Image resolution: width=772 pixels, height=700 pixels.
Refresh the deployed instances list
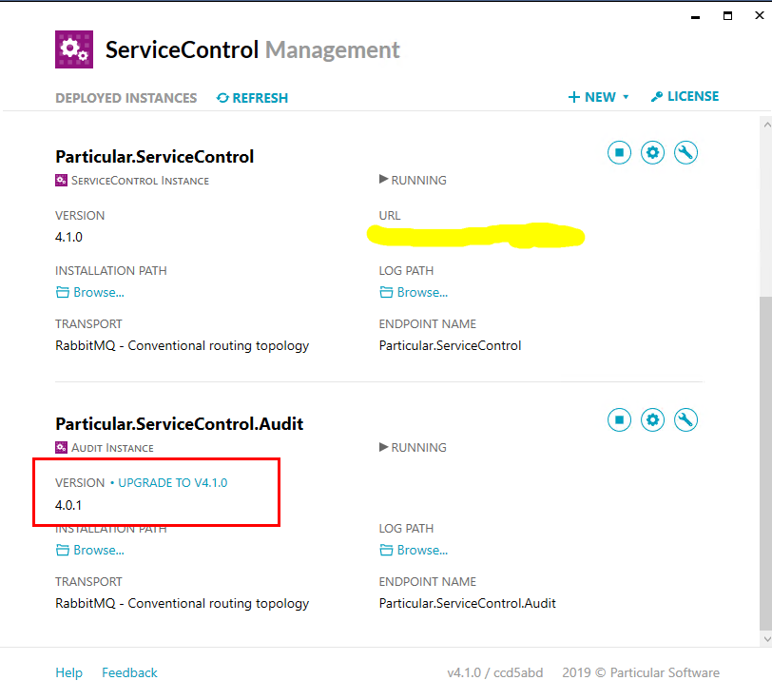252,98
